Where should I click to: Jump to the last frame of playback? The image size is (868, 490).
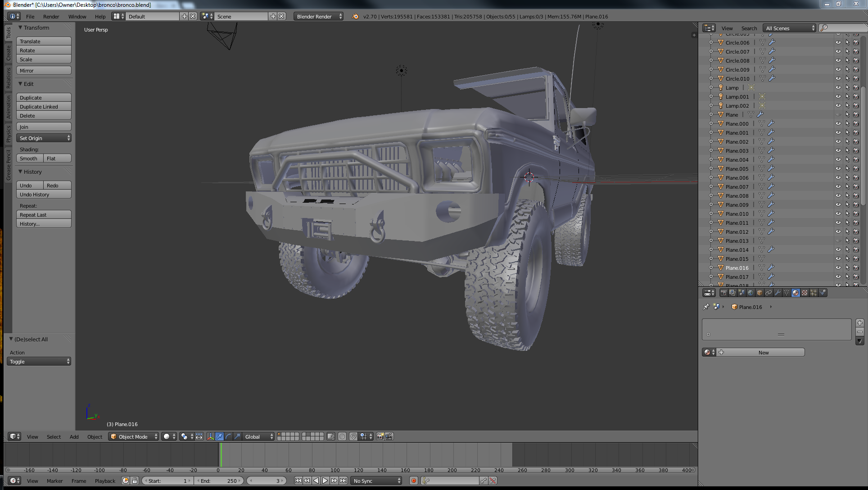tap(344, 481)
